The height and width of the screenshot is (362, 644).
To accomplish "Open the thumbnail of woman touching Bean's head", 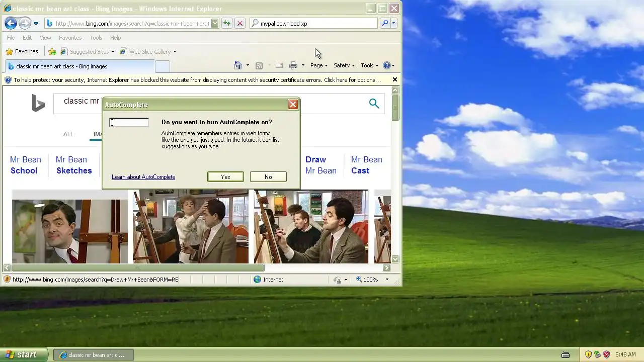I will point(190,226).
